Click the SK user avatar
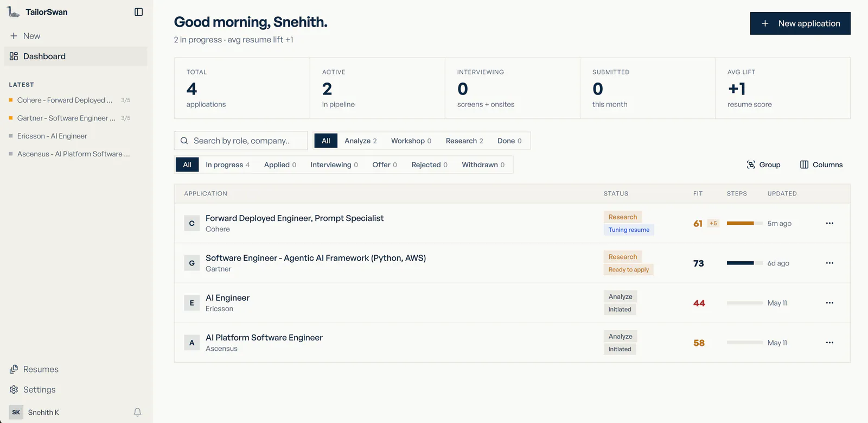Screen dimensions: 868x423 point(16,412)
